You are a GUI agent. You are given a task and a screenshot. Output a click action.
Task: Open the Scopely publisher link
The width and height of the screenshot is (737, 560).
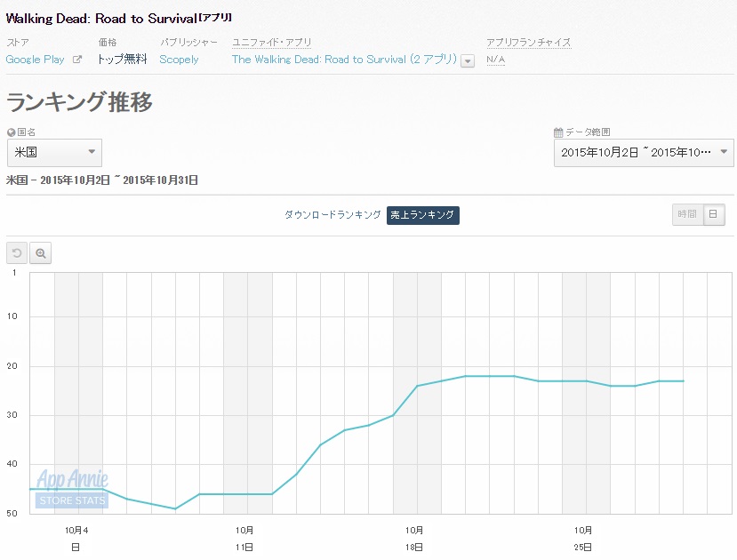tap(179, 60)
